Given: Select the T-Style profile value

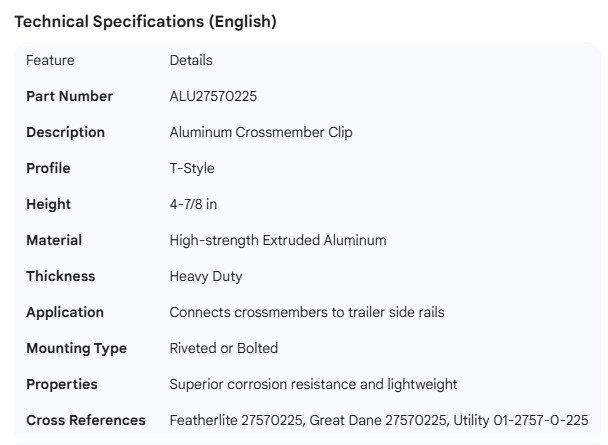Looking at the screenshot, I should (x=192, y=168).
